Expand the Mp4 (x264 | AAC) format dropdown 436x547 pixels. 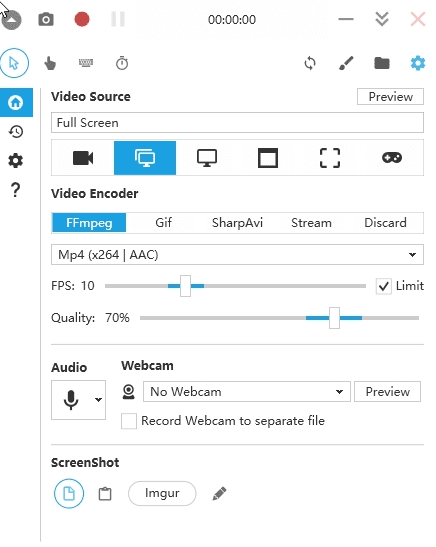click(237, 255)
